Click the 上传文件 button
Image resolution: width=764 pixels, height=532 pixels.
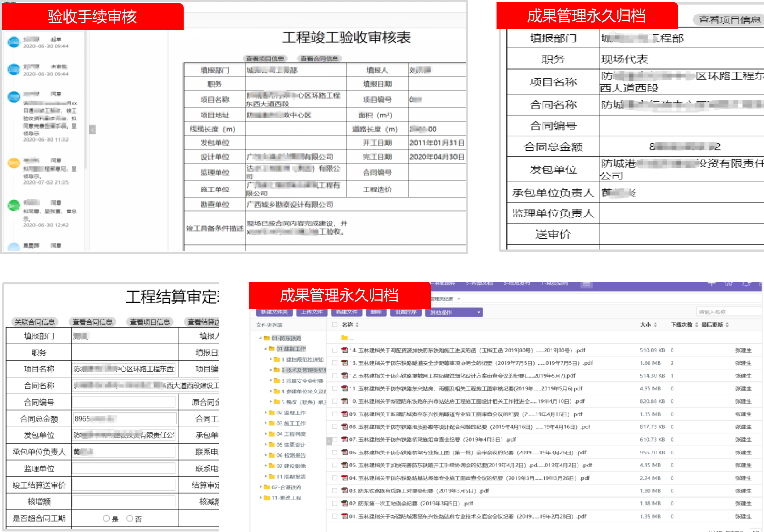click(312, 312)
